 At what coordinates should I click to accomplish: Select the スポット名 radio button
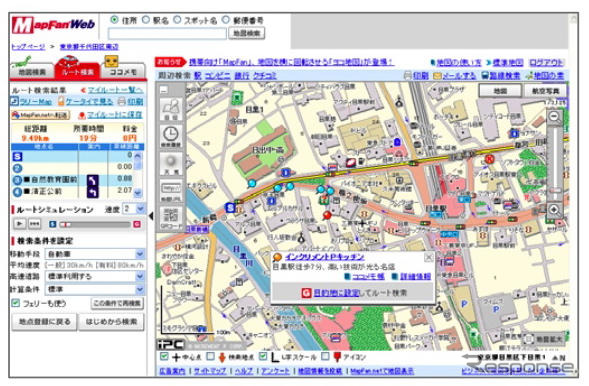[177, 20]
